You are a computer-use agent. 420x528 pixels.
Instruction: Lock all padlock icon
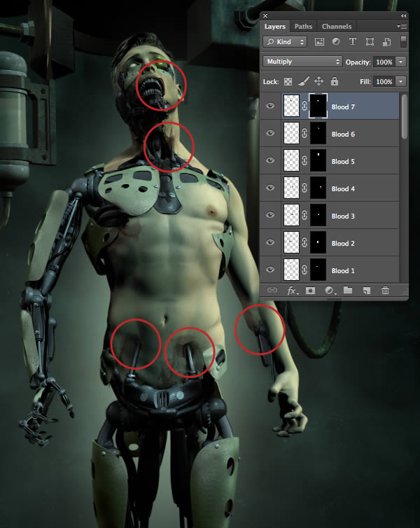(x=334, y=81)
